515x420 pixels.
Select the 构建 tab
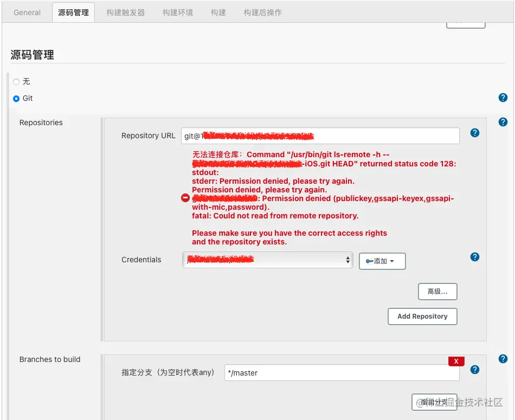coord(218,12)
